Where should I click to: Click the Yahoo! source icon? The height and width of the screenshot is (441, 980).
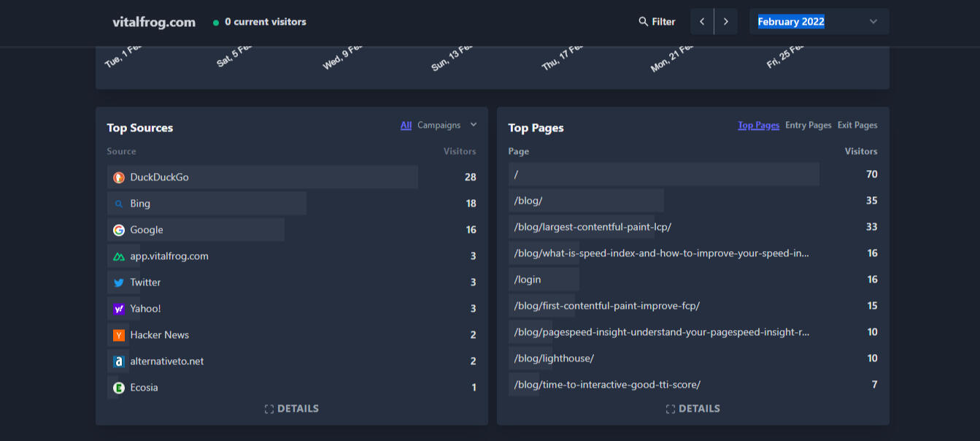coord(119,309)
